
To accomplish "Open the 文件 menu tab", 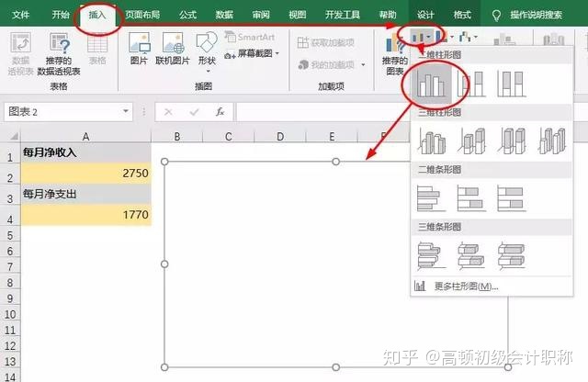I will (x=20, y=15).
